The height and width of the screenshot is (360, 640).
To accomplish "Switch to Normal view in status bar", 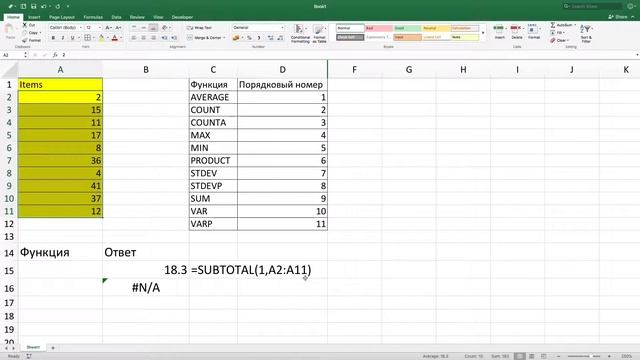I will click(x=520, y=356).
